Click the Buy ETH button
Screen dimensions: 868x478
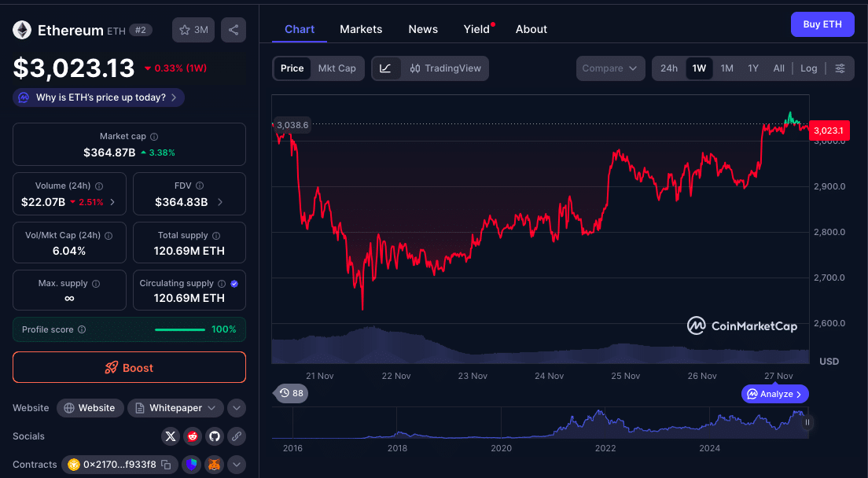[822, 24]
